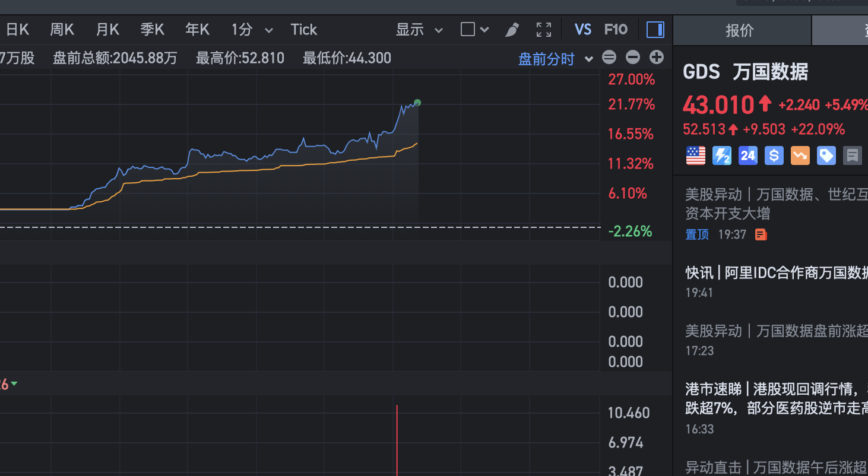Click the GDS 万国数据 stock name
868x476 pixels.
click(x=746, y=72)
